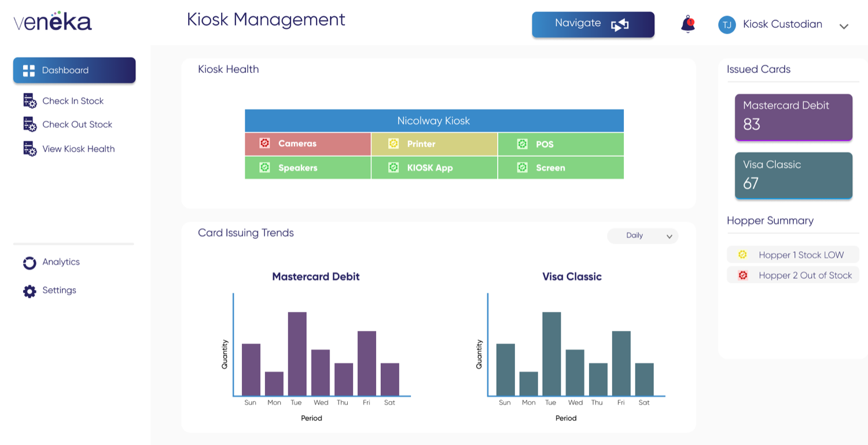Click the green Screen status icon
This screenshot has width=868, height=445.
[522, 167]
